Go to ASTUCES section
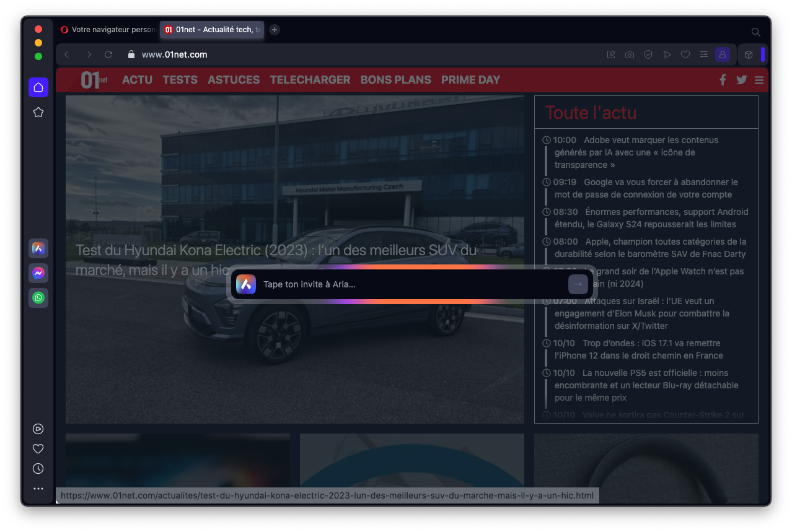This screenshot has height=532, width=792. (234, 80)
